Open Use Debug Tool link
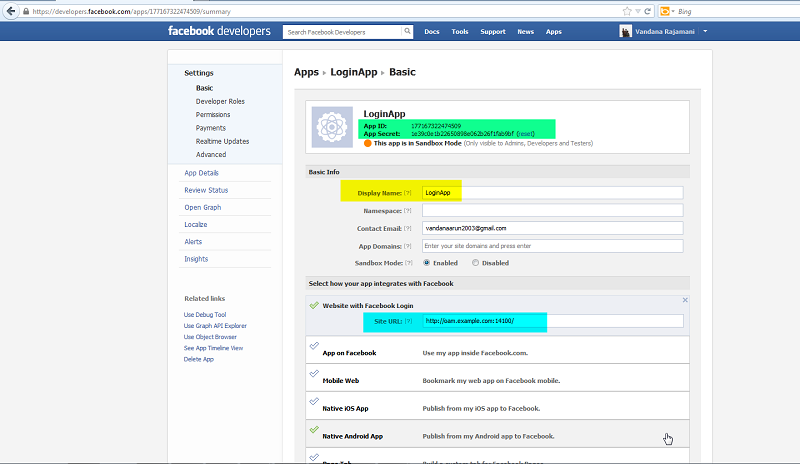 tap(205, 314)
